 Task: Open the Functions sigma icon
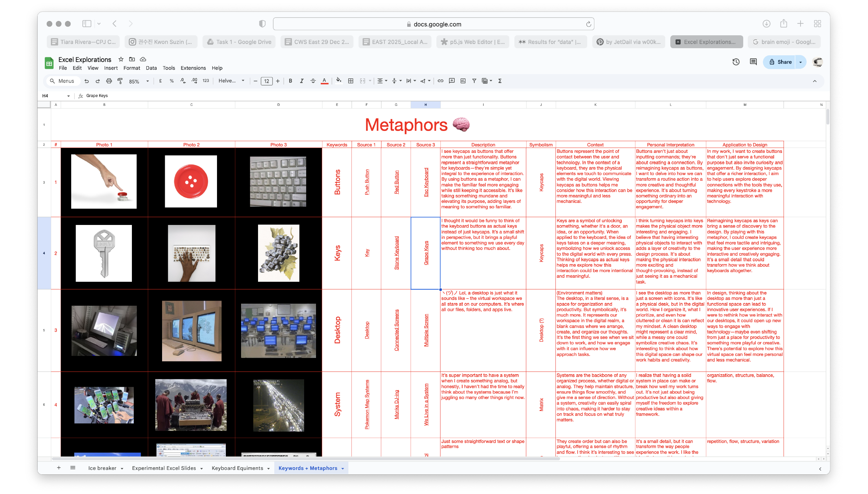tap(500, 81)
